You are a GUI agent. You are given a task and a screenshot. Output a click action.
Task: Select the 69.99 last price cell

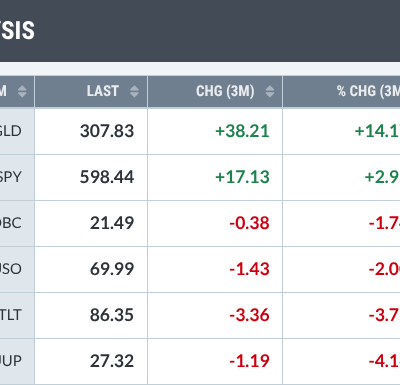click(91, 269)
